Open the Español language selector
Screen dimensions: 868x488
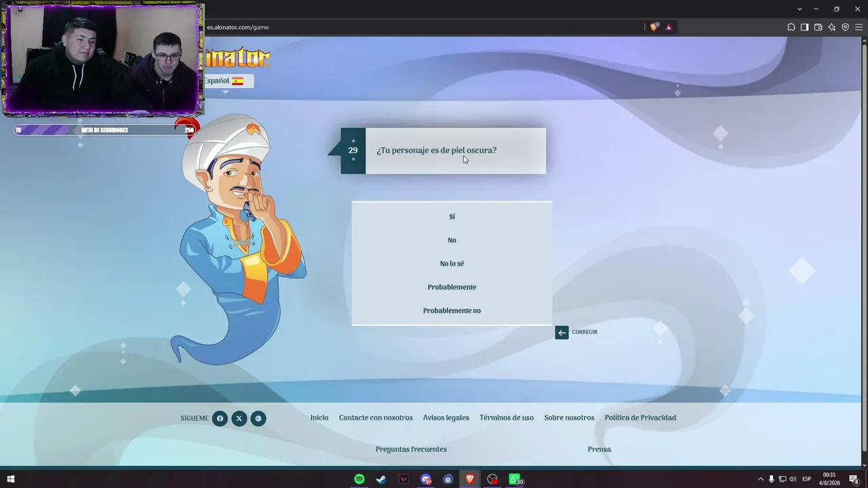pos(228,81)
